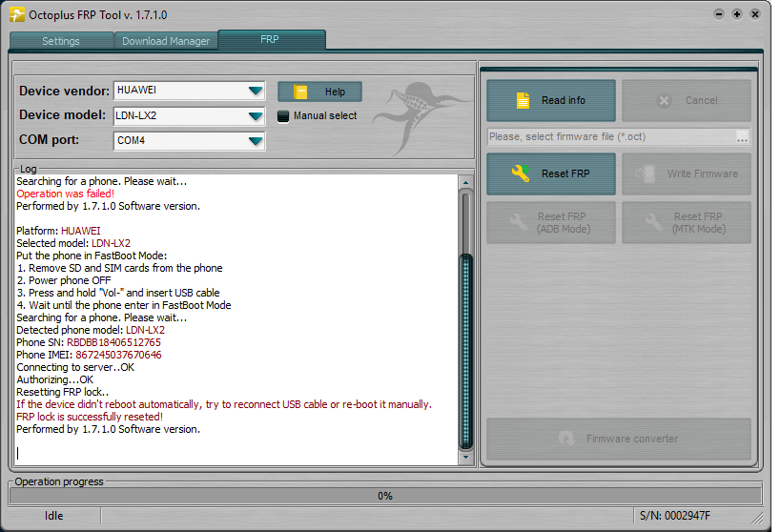Click the Reset FRP ADB Mode wrench icon
This screenshot has height=532, width=781.
click(x=519, y=222)
